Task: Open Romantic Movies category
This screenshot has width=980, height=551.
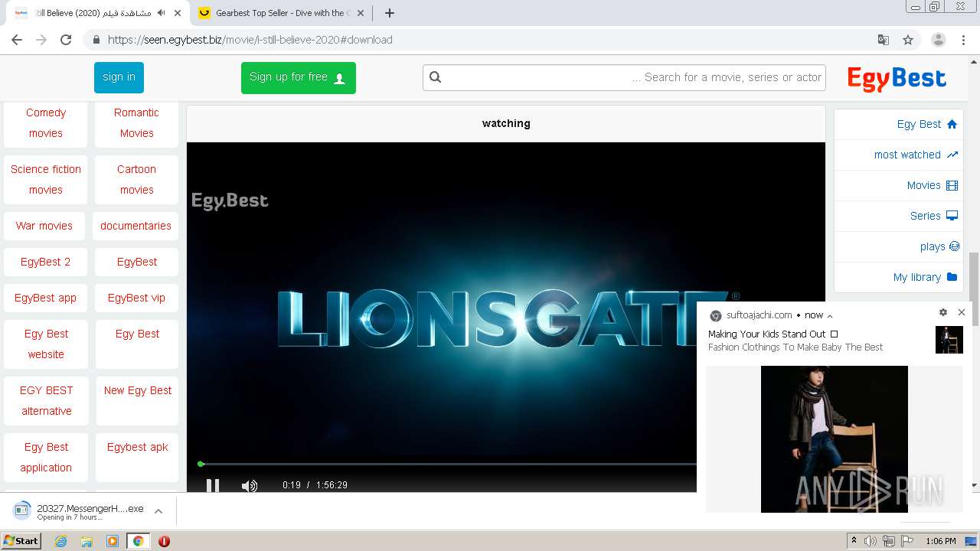Action: (x=136, y=122)
